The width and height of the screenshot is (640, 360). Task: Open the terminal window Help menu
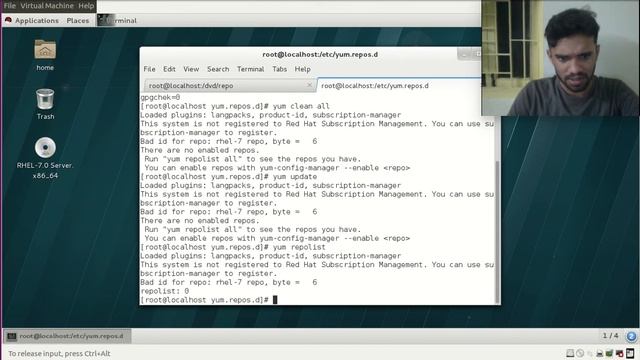302,69
